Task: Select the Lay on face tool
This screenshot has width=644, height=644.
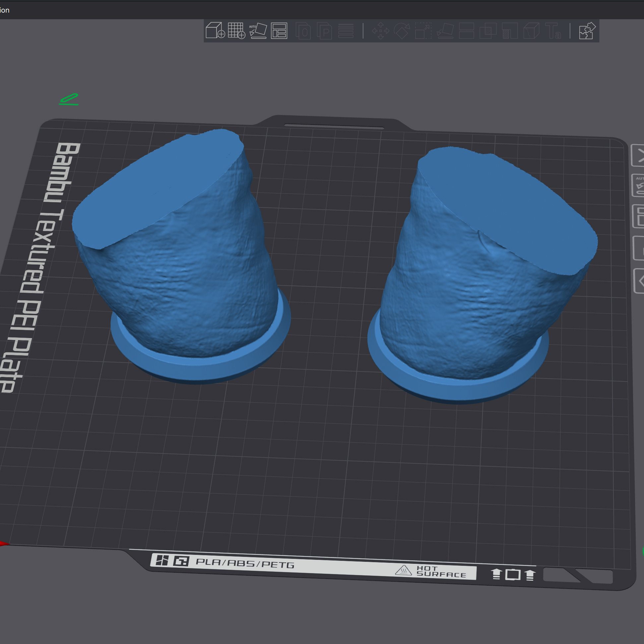Action: click(445, 31)
